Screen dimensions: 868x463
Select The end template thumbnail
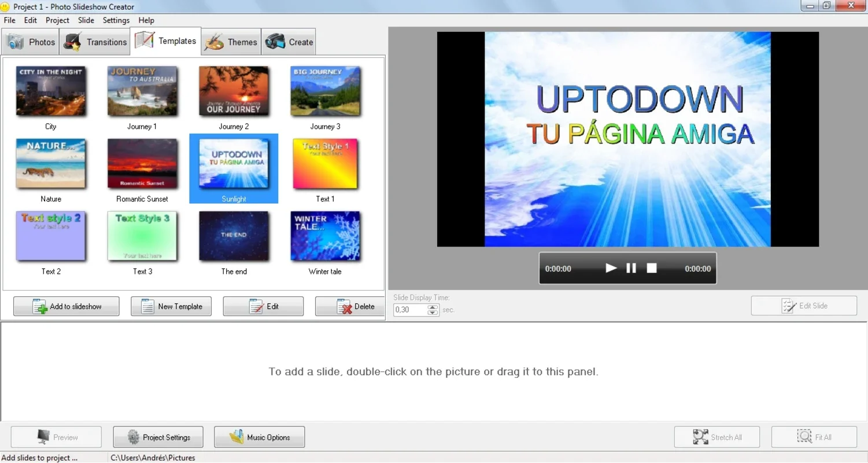coord(234,236)
